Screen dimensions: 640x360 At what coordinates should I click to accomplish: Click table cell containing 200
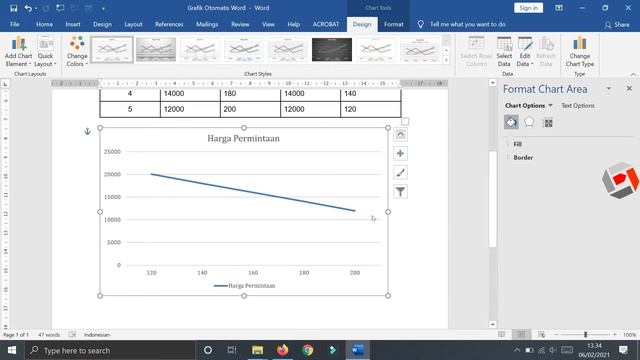click(x=250, y=109)
